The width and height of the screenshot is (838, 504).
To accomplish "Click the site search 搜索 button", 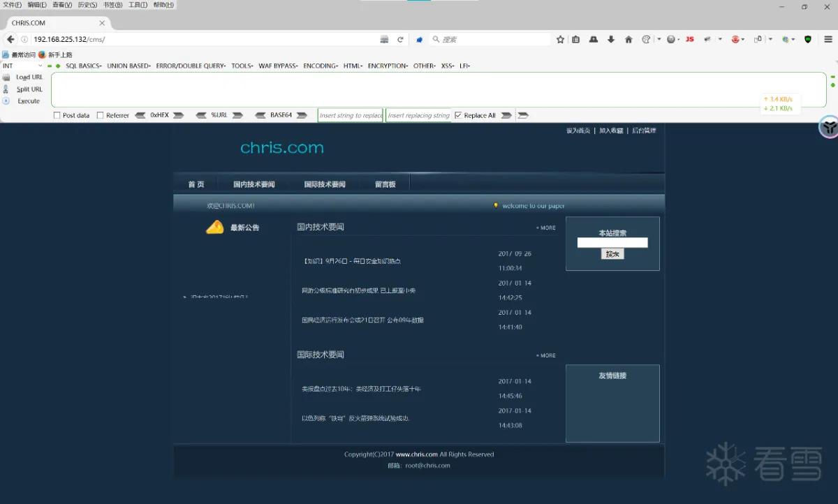I will pyautogui.click(x=612, y=254).
